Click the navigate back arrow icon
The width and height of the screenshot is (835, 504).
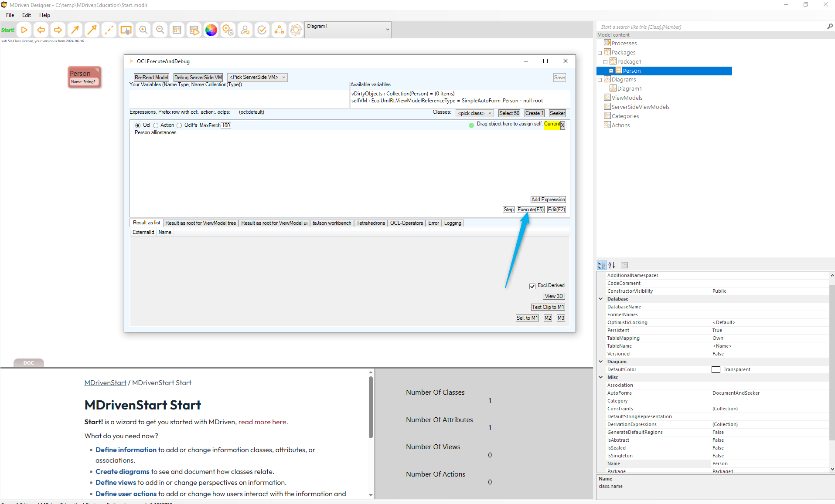tap(41, 30)
